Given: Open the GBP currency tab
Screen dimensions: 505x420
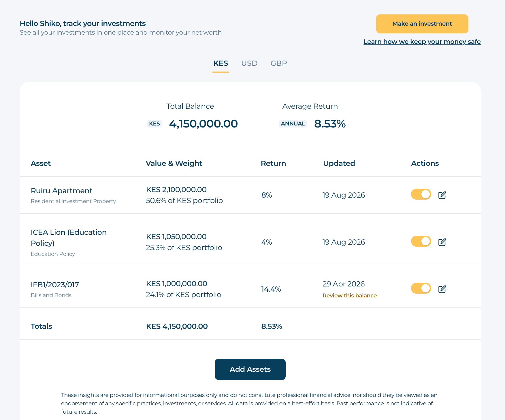Looking at the screenshot, I should pos(279,63).
